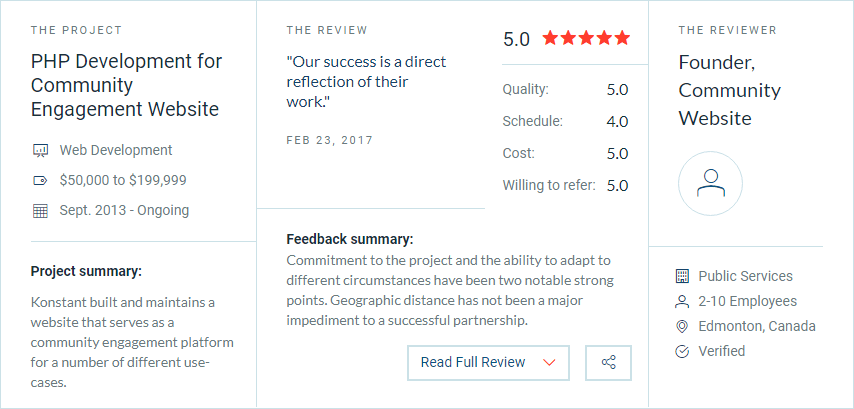Click the share icon button

click(x=608, y=362)
